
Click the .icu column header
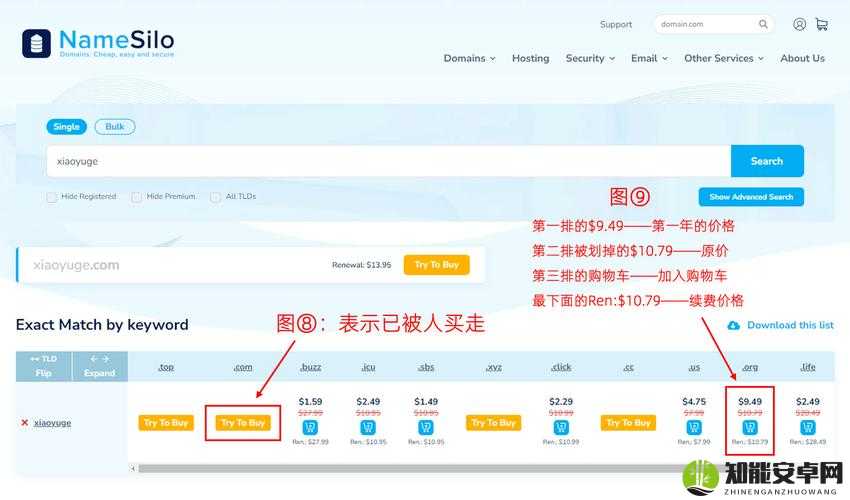[x=368, y=367]
